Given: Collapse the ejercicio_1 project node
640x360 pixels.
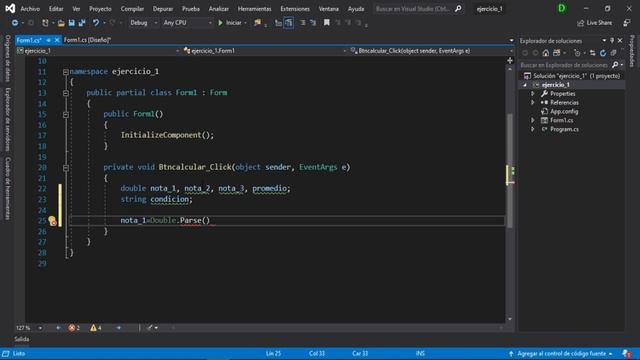Looking at the screenshot, I should [x=525, y=85].
